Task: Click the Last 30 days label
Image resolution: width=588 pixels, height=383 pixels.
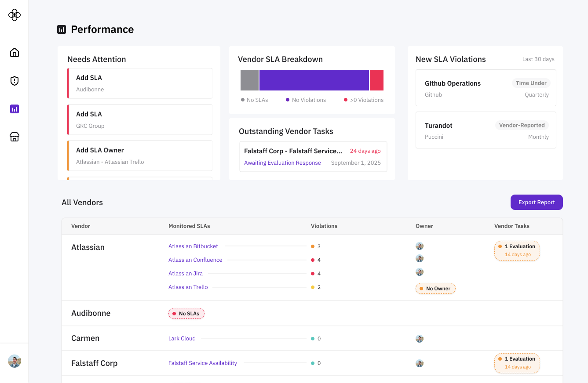Action: click(538, 59)
